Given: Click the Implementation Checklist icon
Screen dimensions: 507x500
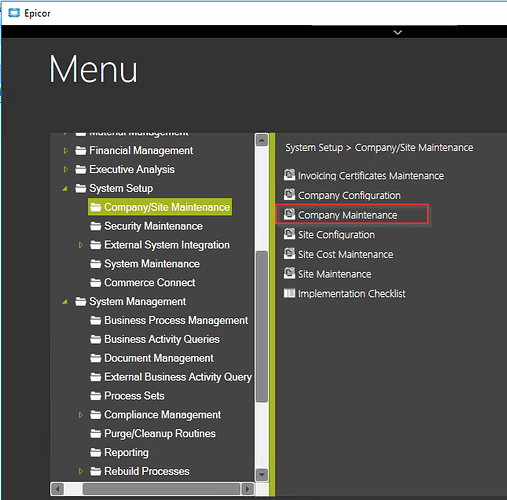Looking at the screenshot, I should [x=289, y=293].
